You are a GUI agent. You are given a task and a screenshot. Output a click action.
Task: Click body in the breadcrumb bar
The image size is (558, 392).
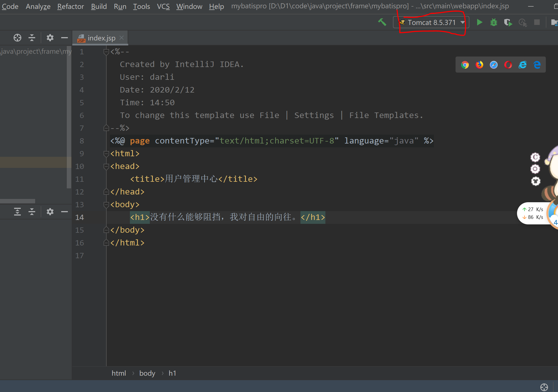tap(147, 373)
